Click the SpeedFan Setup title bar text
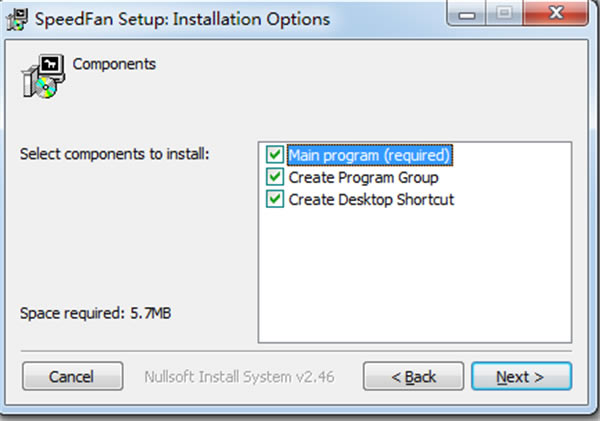Image resolution: width=600 pixels, height=421 pixels. (x=183, y=19)
